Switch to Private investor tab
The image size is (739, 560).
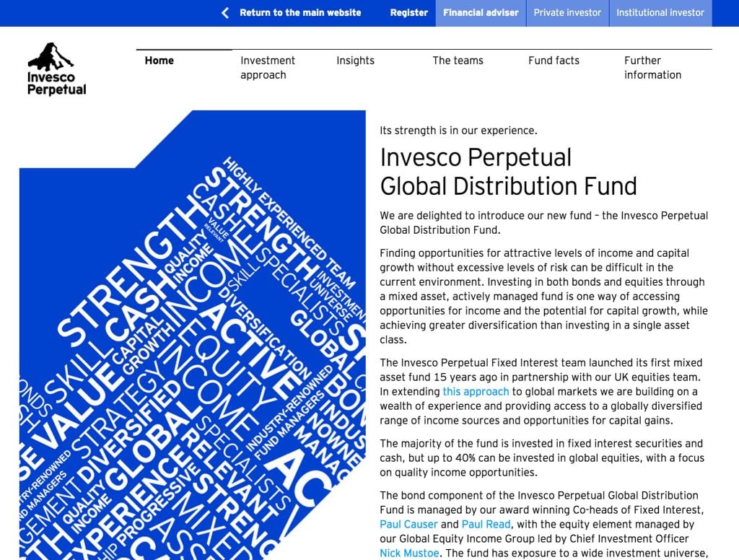click(x=567, y=13)
